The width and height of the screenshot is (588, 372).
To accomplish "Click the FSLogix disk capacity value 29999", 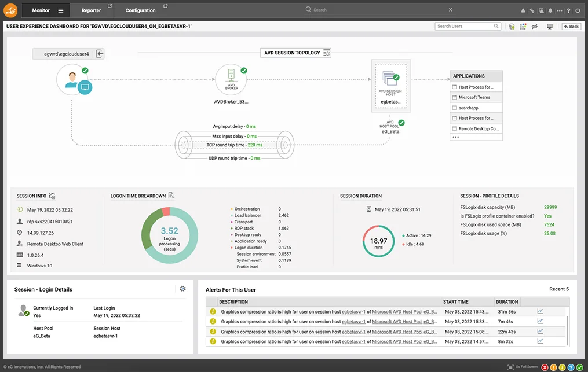I will point(550,207).
